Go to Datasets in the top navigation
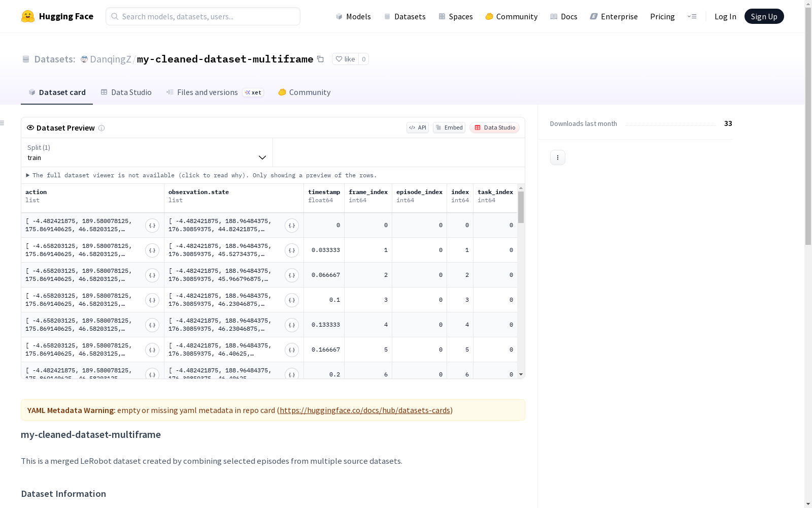 point(404,16)
